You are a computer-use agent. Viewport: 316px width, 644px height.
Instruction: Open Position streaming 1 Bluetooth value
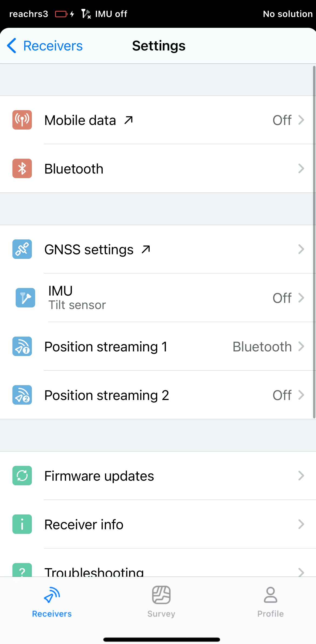(262, 347)
